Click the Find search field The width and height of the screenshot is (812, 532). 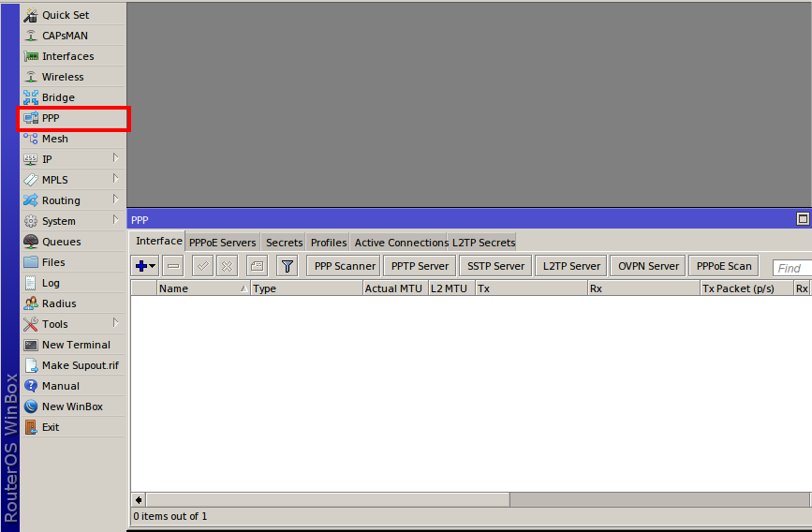[791, 268]
